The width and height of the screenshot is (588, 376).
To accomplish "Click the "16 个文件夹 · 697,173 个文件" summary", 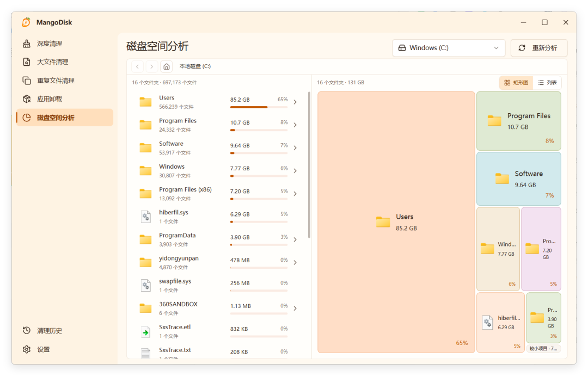I will pos(164,83).
